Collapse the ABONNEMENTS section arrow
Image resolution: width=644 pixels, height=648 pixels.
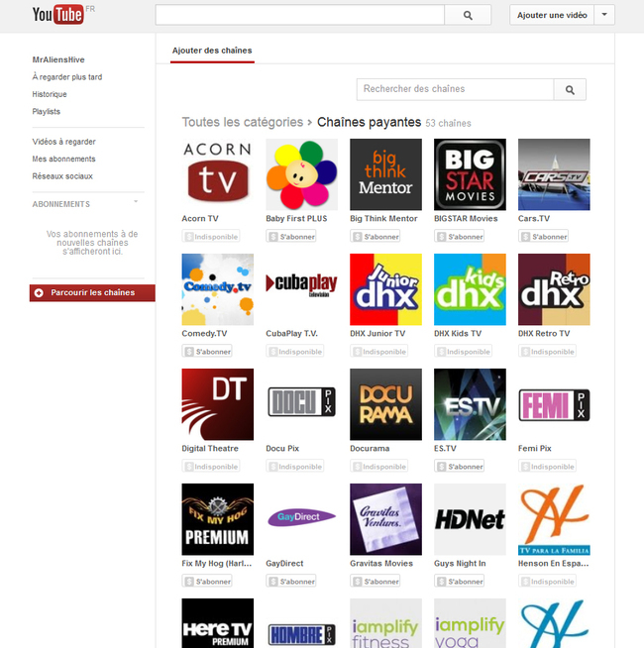tap(136, 202)
